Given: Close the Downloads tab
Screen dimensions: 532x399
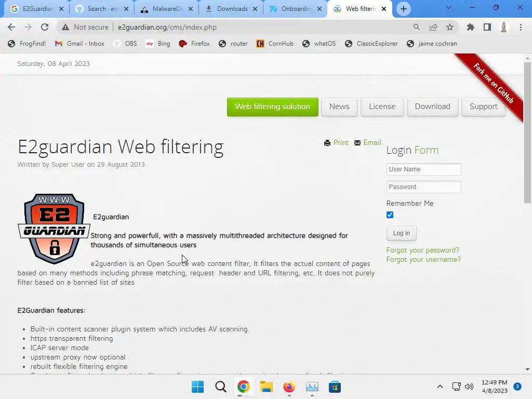Looking at the screenshot, I should [x=255, y=9].
